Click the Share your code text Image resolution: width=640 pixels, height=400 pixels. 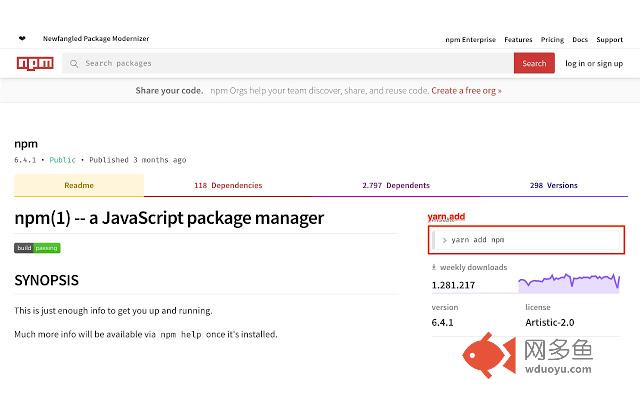(169, 91)
